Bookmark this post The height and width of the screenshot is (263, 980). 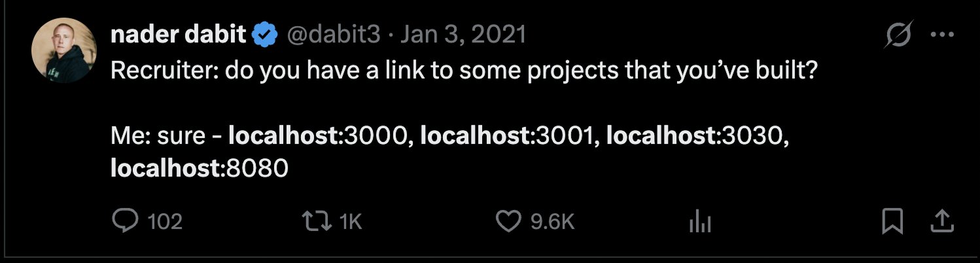[892, 222]
